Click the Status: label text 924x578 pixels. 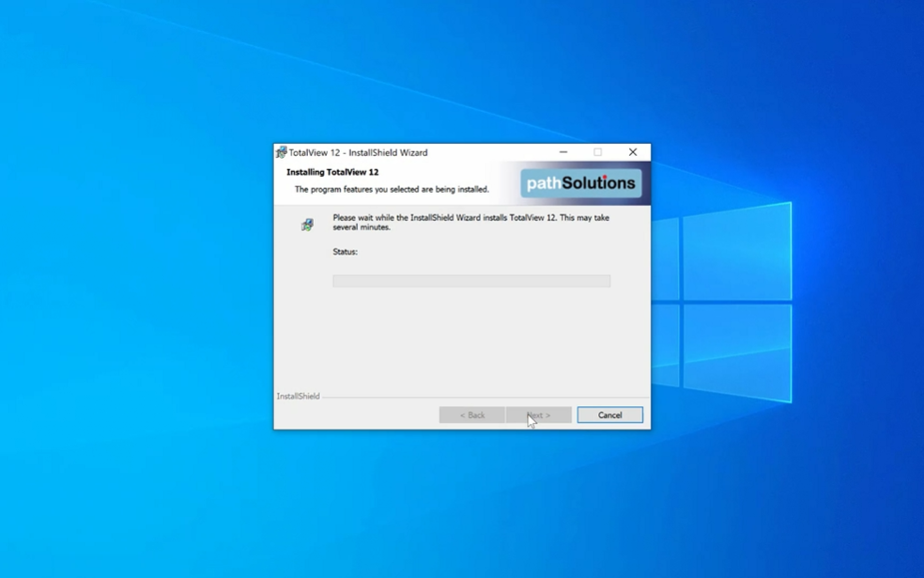pos(345,251)
